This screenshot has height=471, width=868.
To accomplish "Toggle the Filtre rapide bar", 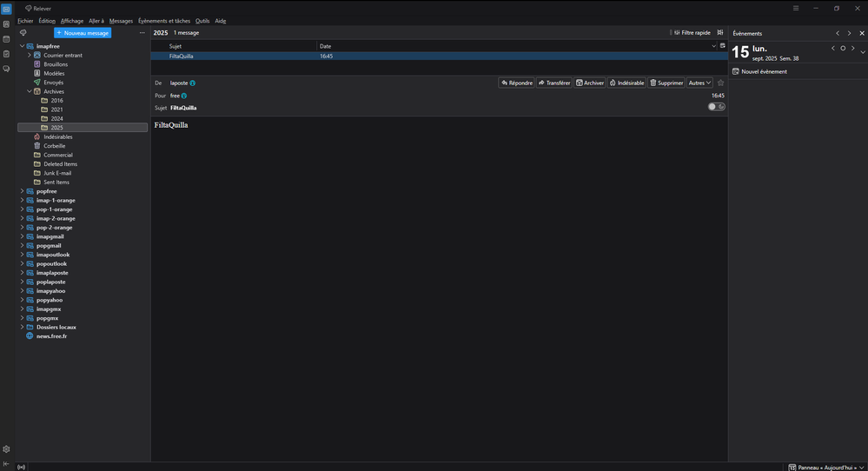I will coord(691,32).
